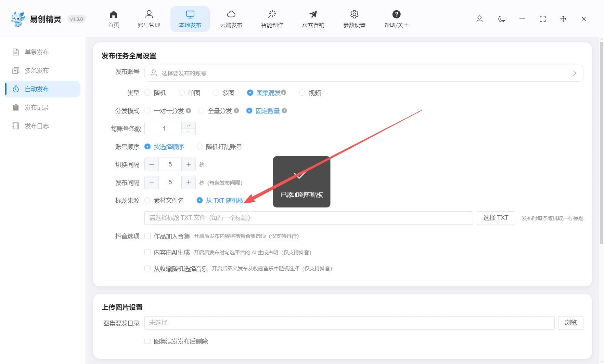This screenshot has height=364, width=604.
Task: Open 发布记录 in sidebar
Action: click(43, 108)
